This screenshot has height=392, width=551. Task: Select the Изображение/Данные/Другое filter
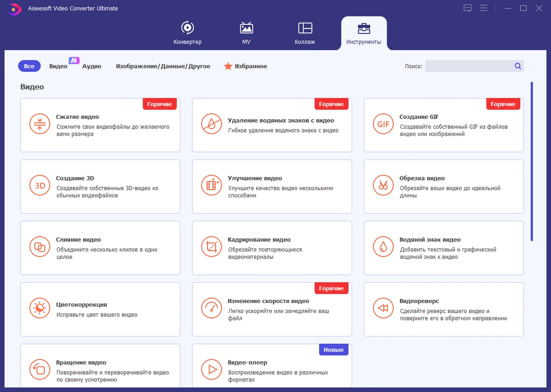(x=163, y=66)
